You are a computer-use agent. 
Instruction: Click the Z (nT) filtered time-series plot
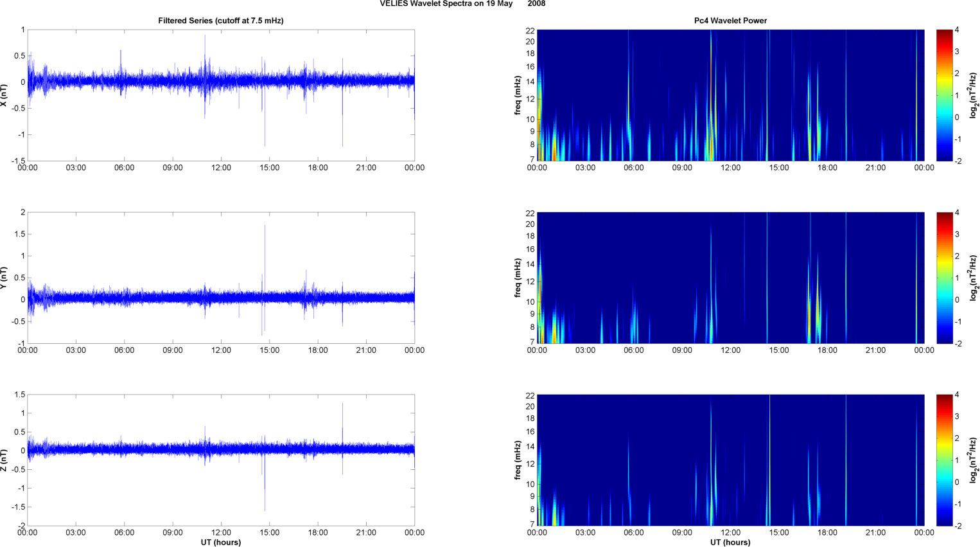point(221,460)
